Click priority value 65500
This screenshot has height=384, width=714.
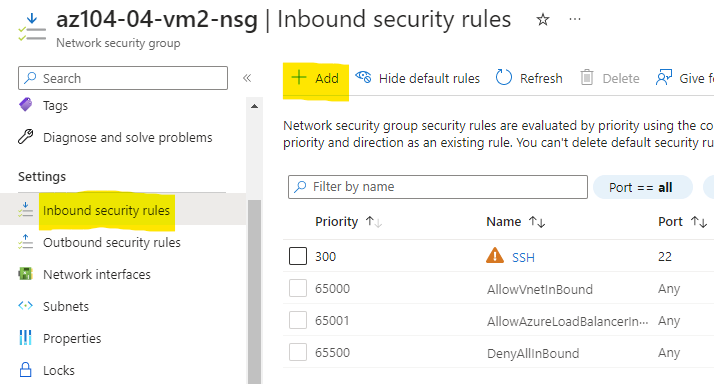(332, 353)
